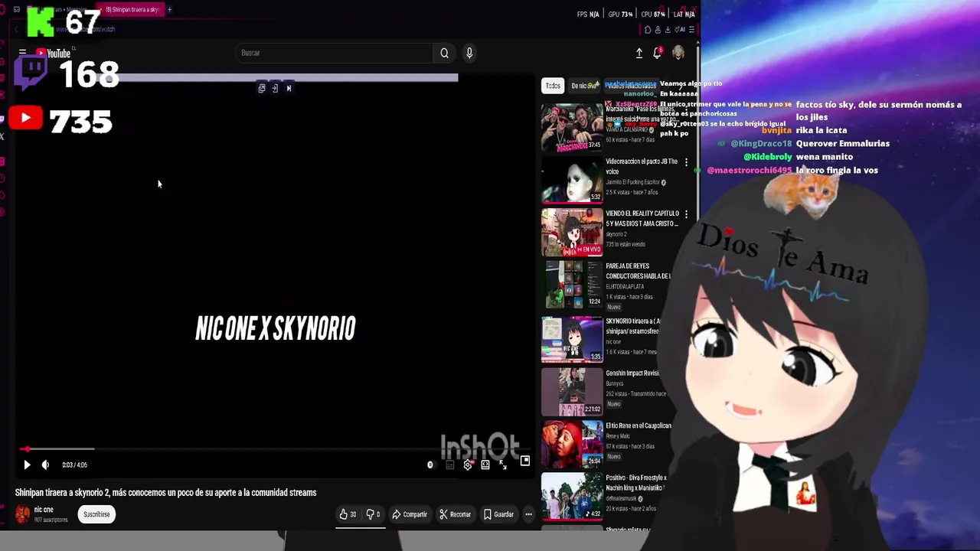Like the video with thumbs up
This screenshot has width=980, height=551.
(348, 514)
